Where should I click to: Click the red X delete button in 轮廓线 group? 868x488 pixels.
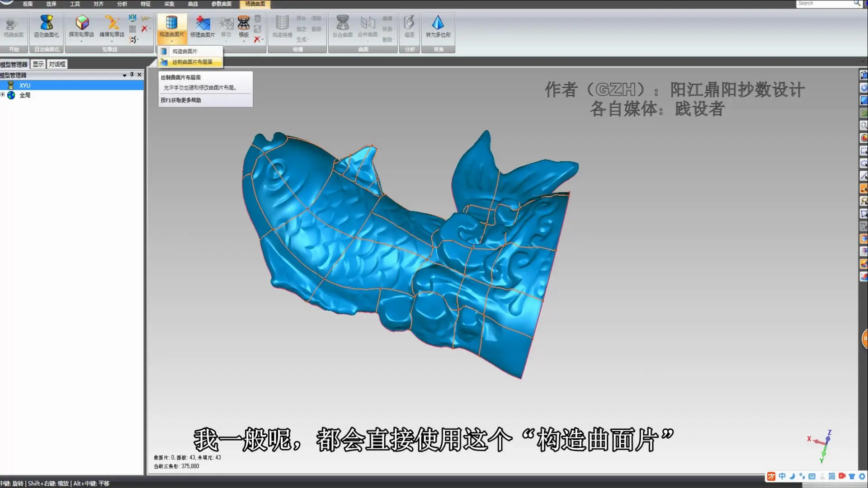point(145,28)
